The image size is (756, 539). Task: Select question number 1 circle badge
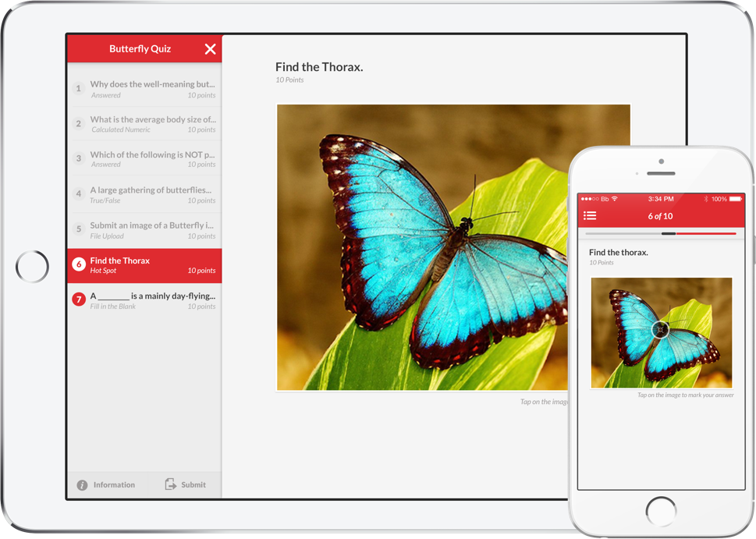point(78,89)
